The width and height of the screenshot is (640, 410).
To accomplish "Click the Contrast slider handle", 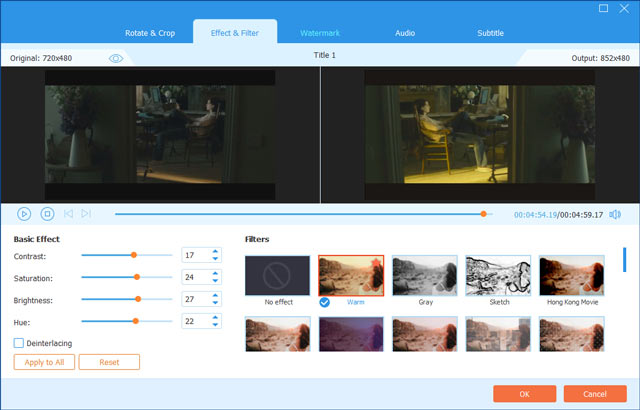I will point(133,255).
